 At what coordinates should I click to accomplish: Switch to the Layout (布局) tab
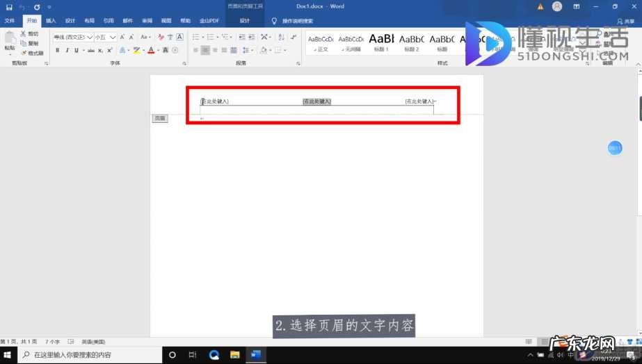[x=89, y=20]
